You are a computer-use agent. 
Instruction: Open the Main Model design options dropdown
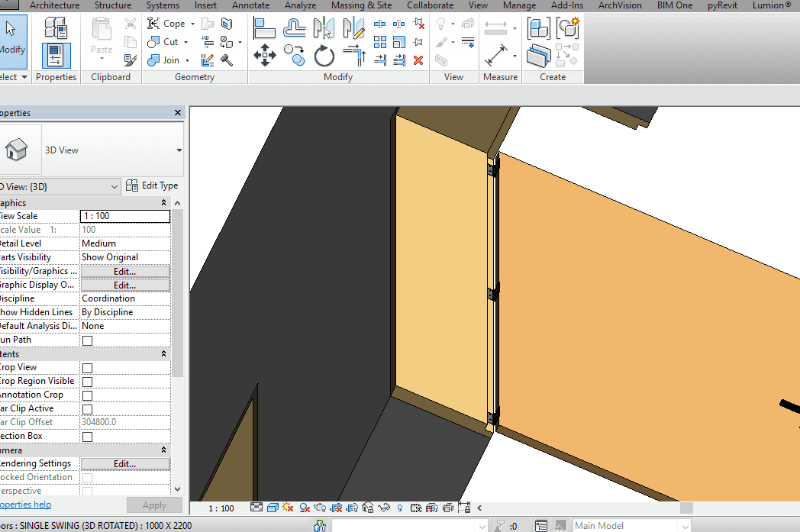tap(684, 525)
